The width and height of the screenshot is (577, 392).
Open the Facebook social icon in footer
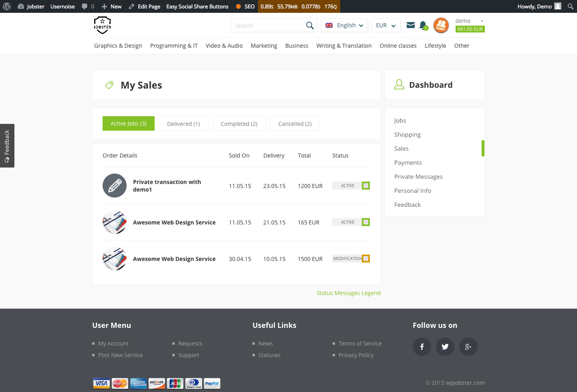[422, 347]
